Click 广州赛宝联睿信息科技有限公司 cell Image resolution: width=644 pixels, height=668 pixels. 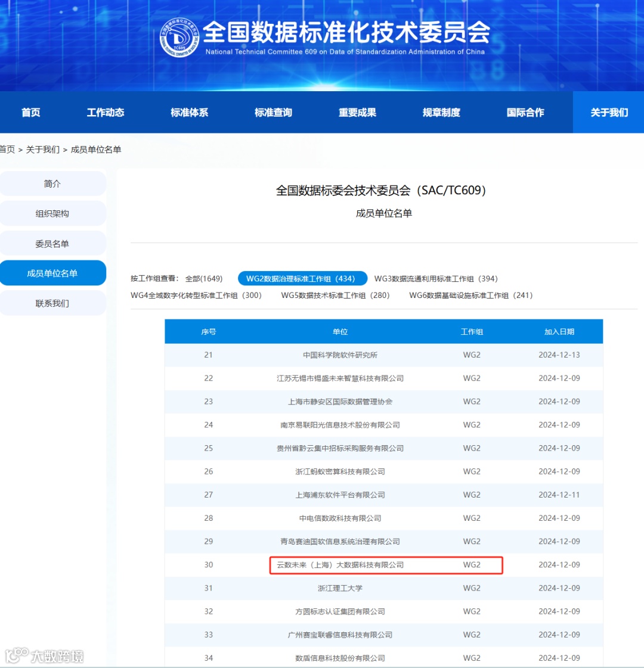point(340,635)
